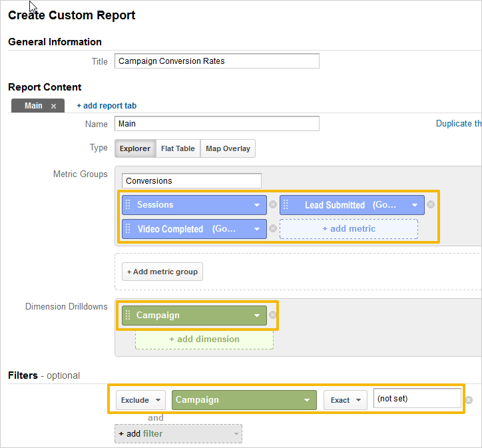This screenshot has width=482, height=448.
Task: Remove the Sessions metric with its X icon
Action: click(273, 204)
